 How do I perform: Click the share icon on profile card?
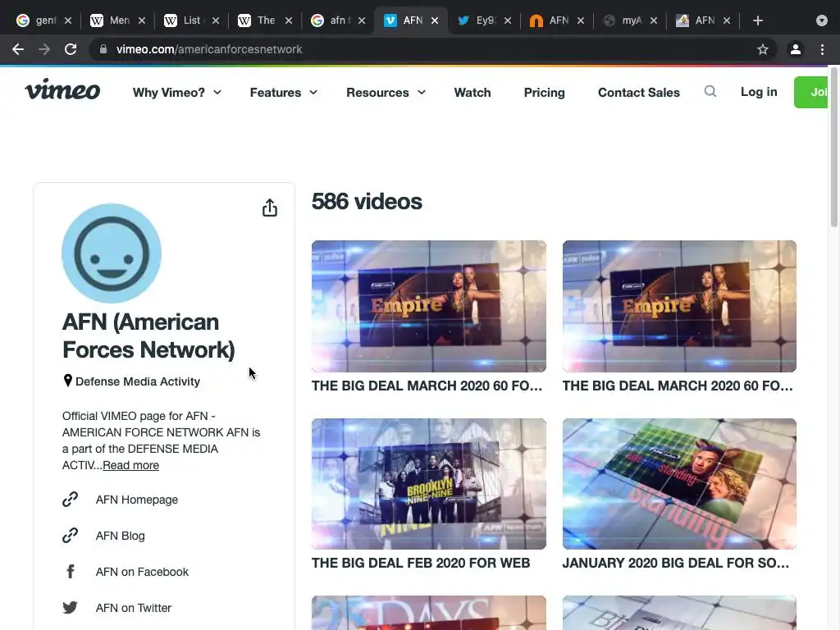point(269,208)
